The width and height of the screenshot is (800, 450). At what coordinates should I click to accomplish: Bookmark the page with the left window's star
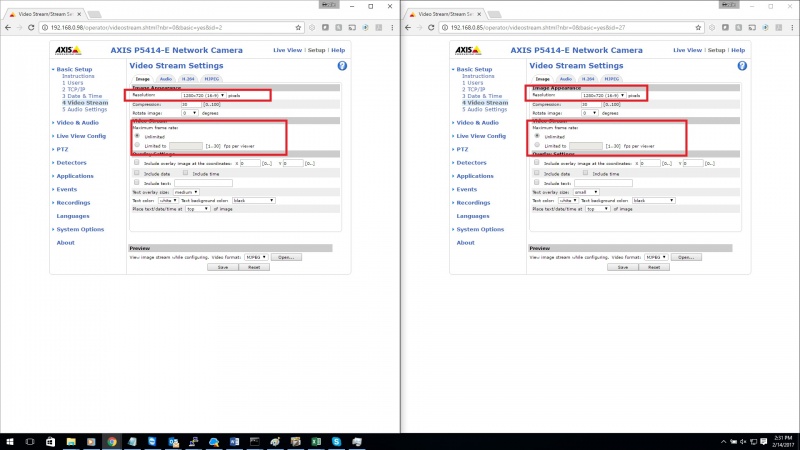298,28
